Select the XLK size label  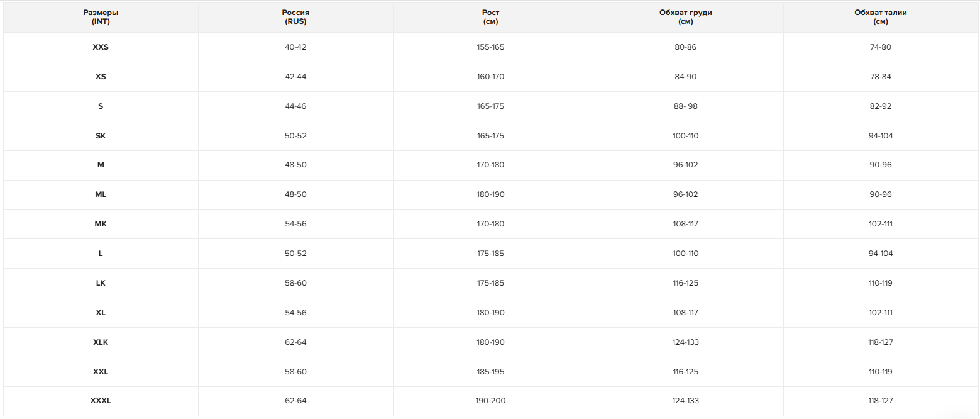[x=101, y=342]
